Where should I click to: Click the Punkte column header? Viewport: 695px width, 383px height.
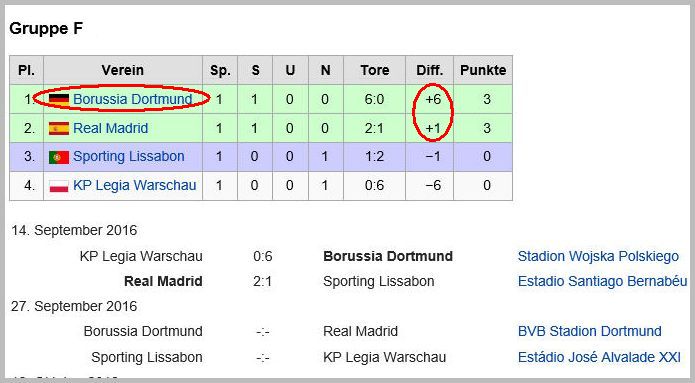coord(483,70)
